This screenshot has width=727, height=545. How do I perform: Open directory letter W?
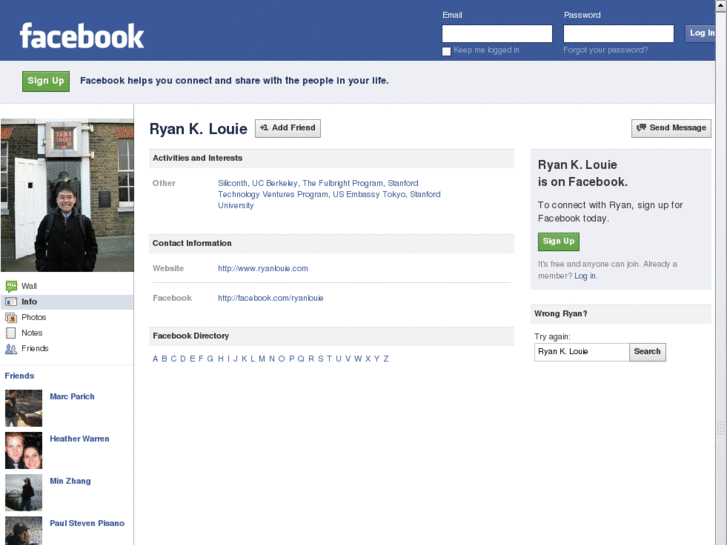click(x=358, y=359)
